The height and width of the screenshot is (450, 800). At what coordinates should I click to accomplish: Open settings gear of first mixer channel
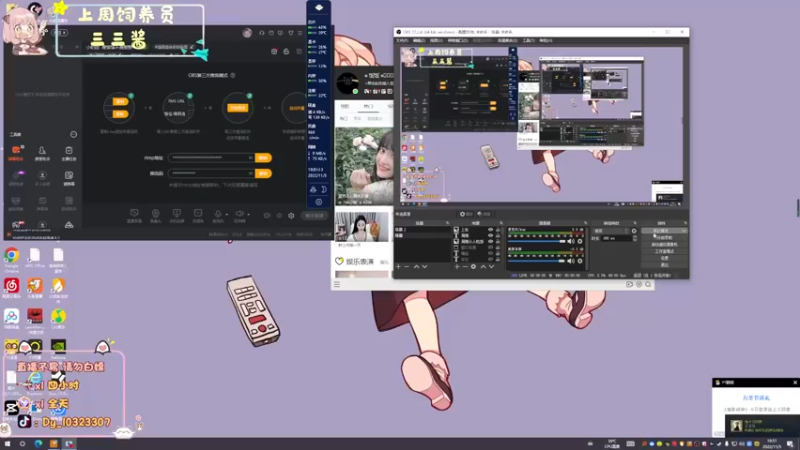(580, 241)
